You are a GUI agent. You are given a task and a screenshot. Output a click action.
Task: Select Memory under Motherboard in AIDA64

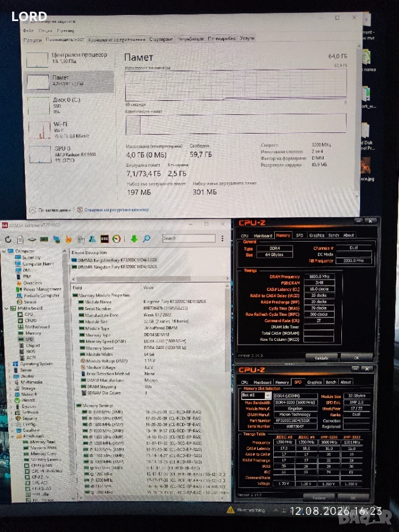pos(33,333)
